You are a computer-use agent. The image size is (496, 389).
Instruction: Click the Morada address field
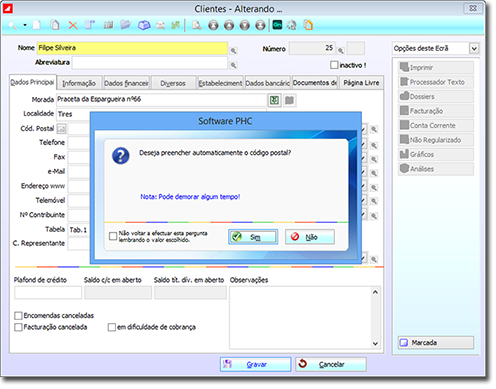(x=161, y=100)
